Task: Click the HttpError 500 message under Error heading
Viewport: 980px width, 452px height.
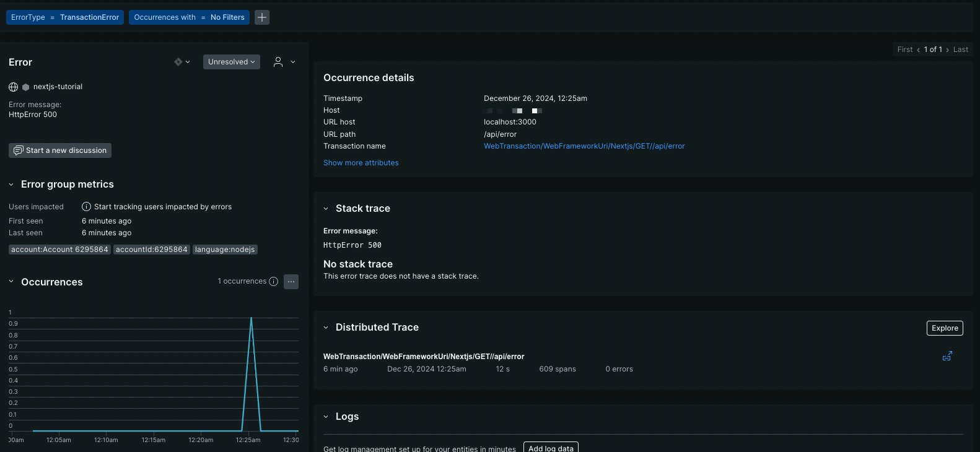Action: [x=33, y=115]
